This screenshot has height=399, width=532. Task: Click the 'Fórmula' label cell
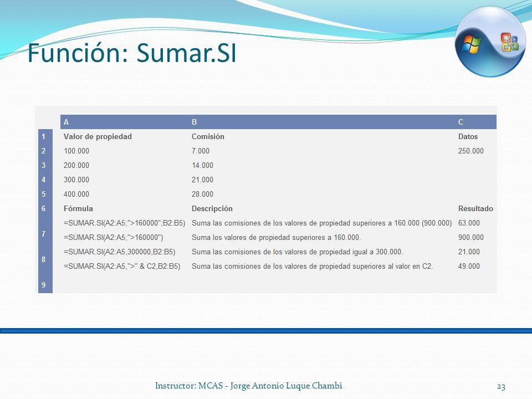(78, 209)
